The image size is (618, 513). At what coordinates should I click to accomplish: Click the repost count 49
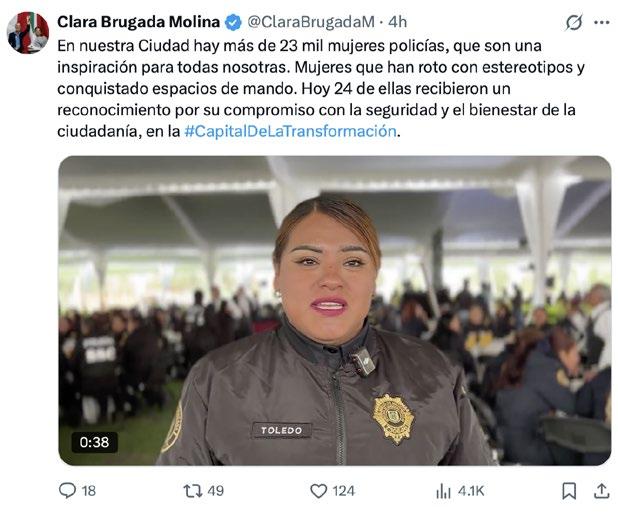click(215, 491)
